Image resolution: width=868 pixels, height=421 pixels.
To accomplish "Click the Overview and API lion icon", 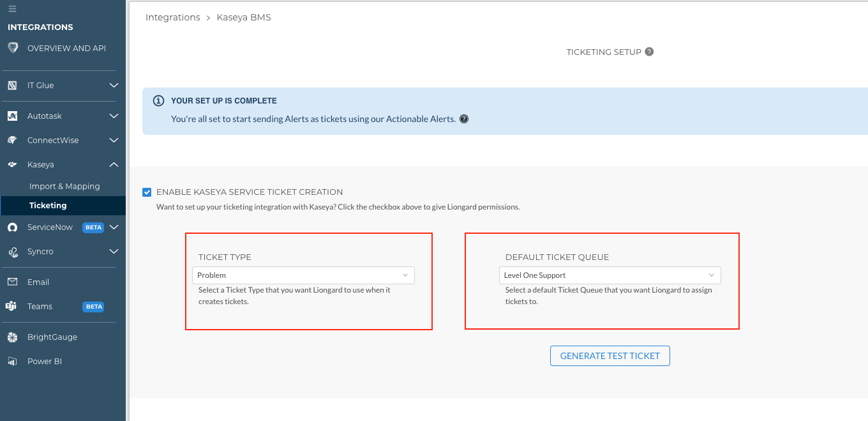I will click(13, 48).
